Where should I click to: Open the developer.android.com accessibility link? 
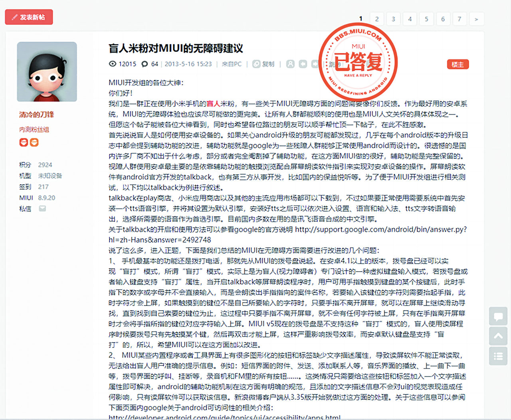pos(224,417)
